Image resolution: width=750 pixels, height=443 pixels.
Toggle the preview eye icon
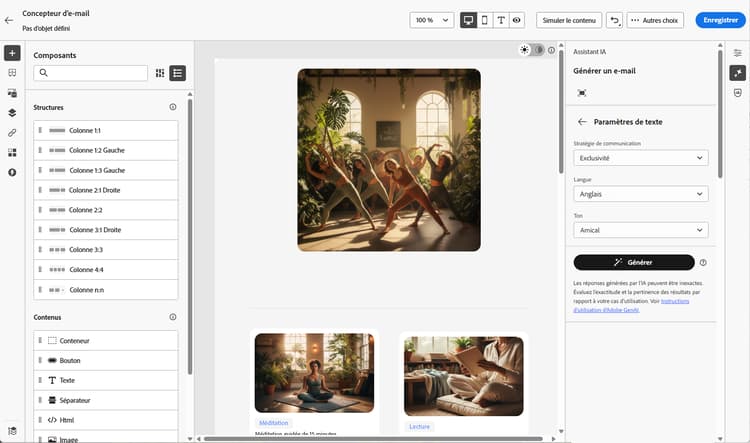click(x=517, y=20)
